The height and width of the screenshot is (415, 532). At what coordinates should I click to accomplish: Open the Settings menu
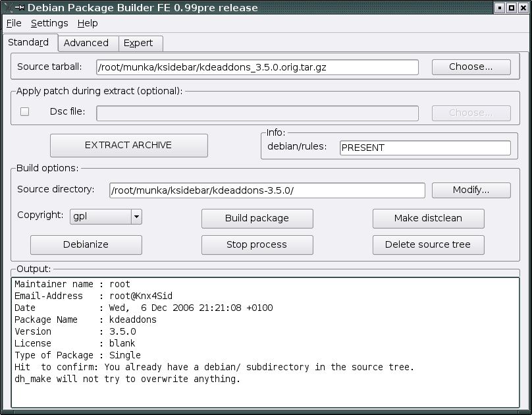tap(49, 23)
